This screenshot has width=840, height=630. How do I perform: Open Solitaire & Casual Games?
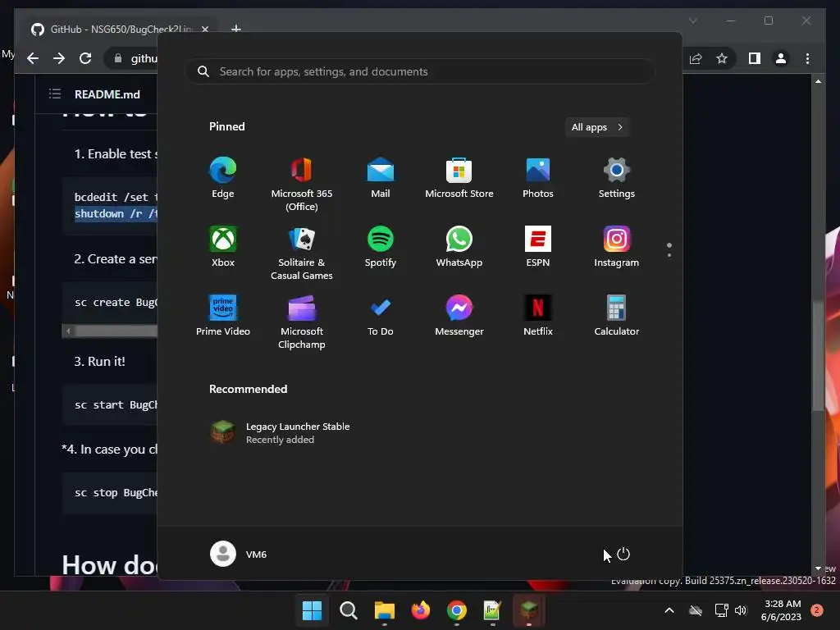click(302, 253)
